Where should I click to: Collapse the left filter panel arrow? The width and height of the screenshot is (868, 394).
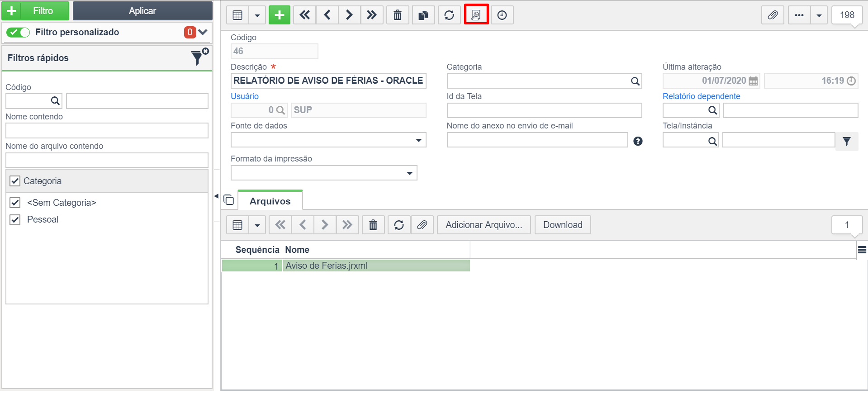[216, 196]
